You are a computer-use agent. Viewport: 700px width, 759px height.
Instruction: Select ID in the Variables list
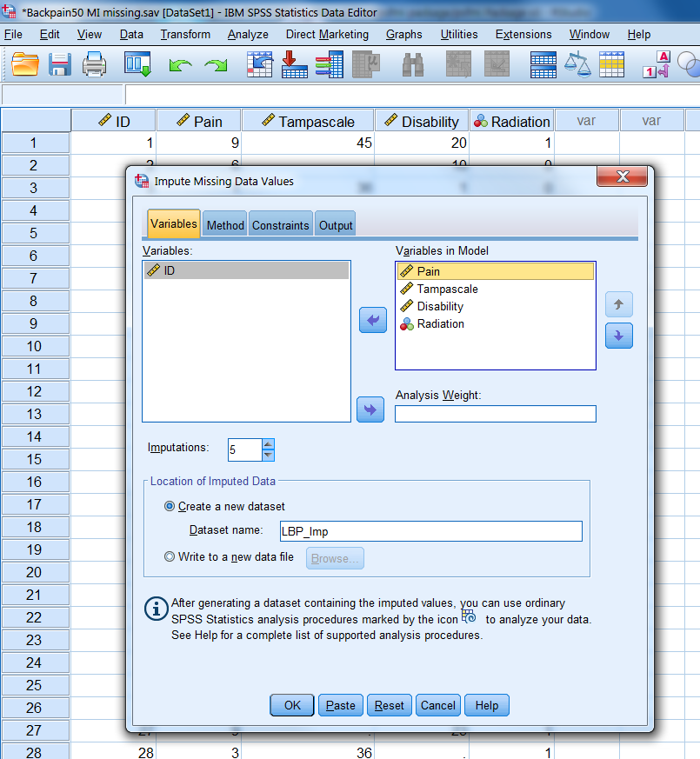tap(246, 270)
